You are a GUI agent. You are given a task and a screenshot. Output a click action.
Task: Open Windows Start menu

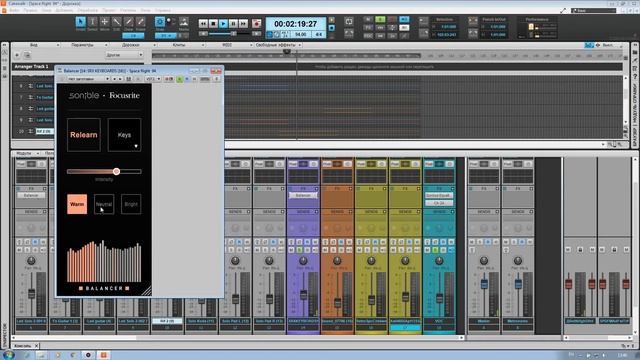coord(8,355)
